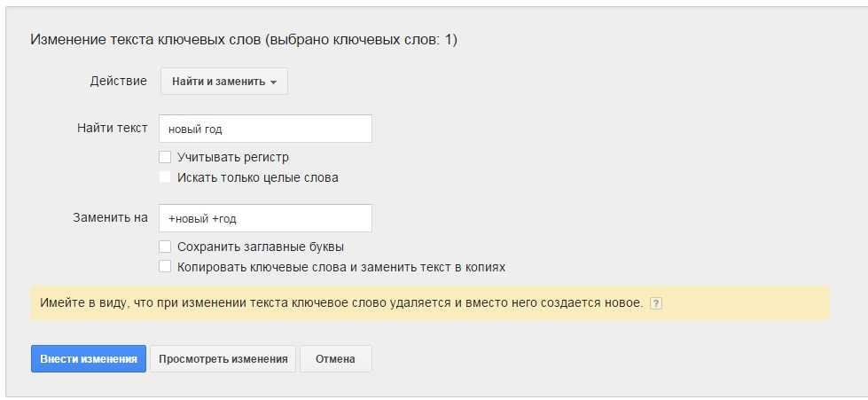Tick the "Искать только целые слова" checkbox
This screenshot has height=400, width=868.
[165, 177]
